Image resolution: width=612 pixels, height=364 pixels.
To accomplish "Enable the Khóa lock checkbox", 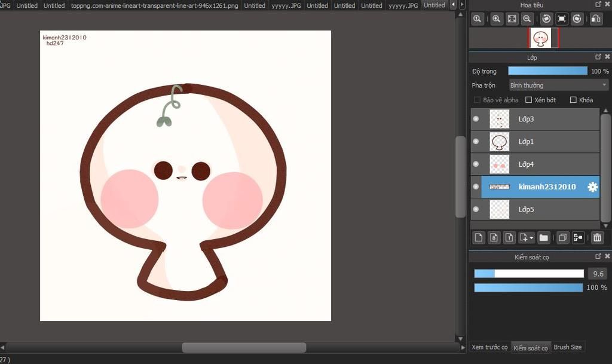I will point(573,100).
